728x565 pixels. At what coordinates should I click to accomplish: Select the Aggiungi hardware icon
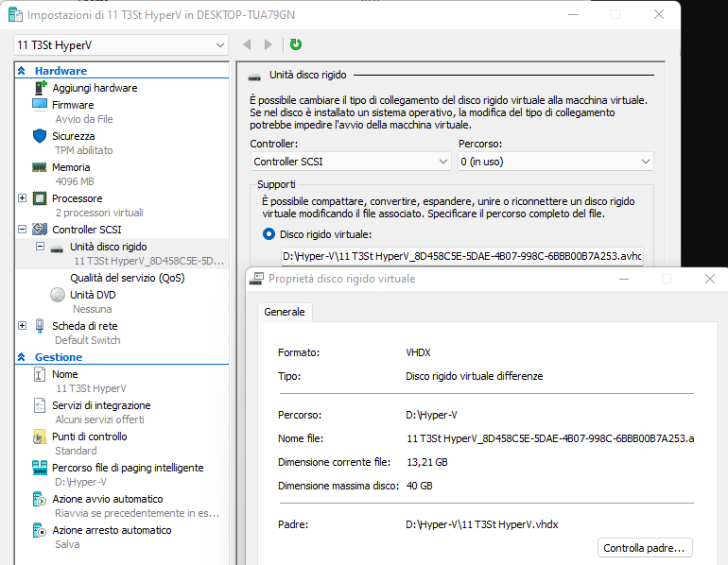(x=41, y=87)
